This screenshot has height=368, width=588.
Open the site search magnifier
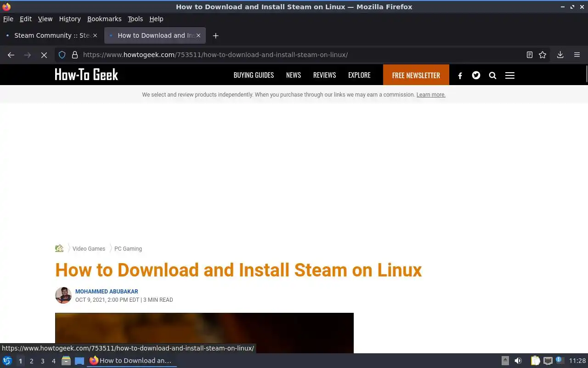pos(492,75)
